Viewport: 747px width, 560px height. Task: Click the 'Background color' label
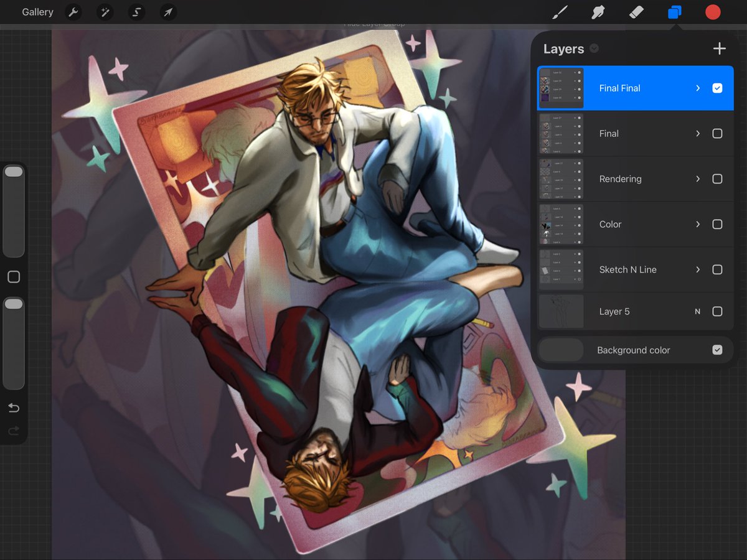point(633,350)
